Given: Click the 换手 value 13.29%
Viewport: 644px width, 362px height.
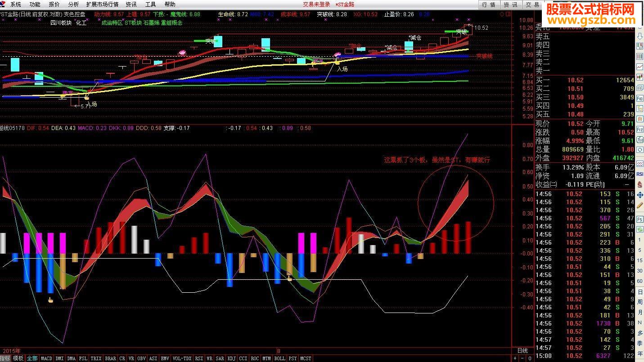Looking at the screenshot, I should tap(573, 167).
